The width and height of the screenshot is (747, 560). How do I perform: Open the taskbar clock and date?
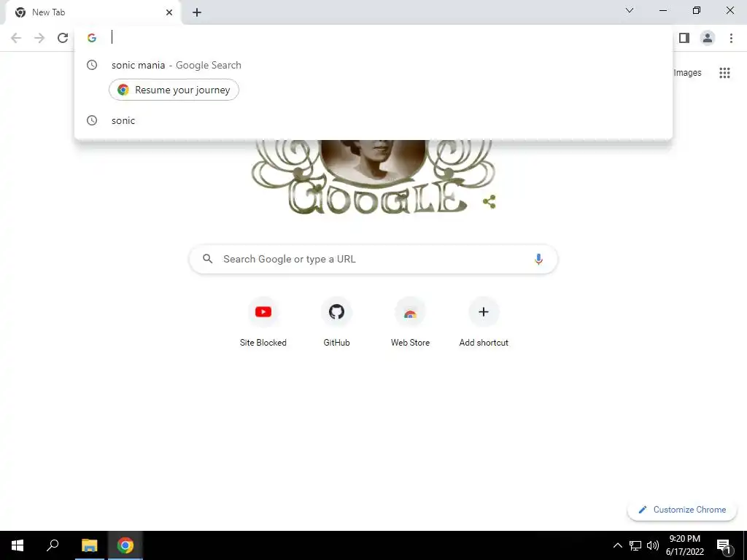pyautogui.click(x=684, y=545)
